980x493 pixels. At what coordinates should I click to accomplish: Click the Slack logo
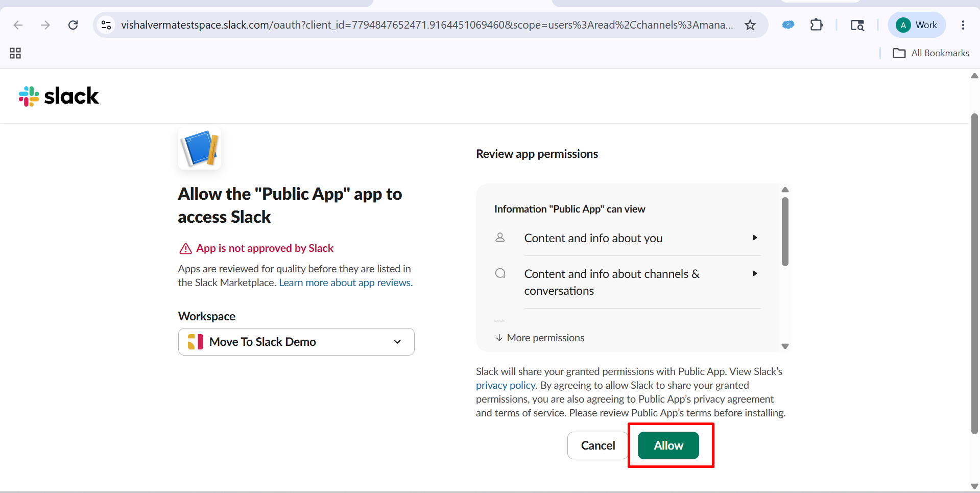(59, 96)
